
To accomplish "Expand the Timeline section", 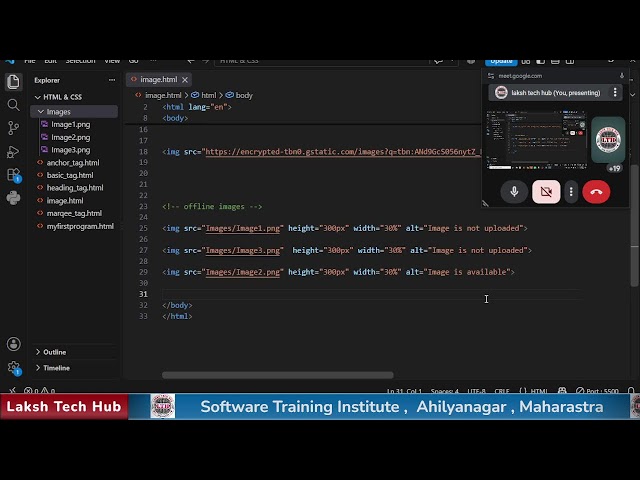I will [x=53, y=368].
